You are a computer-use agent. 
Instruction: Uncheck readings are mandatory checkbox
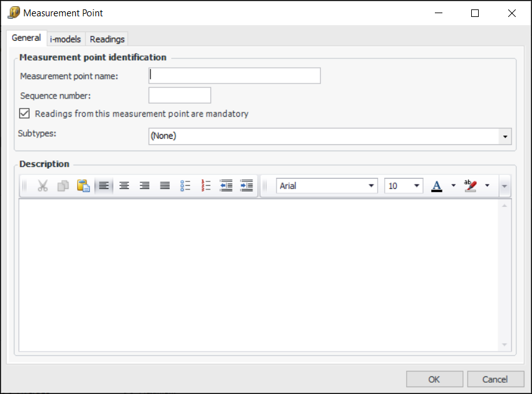click(x=24, y=114)
